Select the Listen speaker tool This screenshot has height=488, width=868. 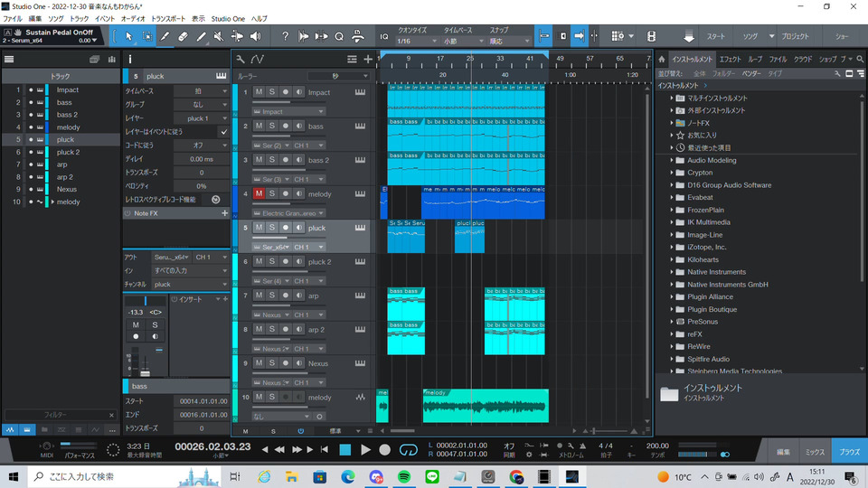[x=255, y=36]
